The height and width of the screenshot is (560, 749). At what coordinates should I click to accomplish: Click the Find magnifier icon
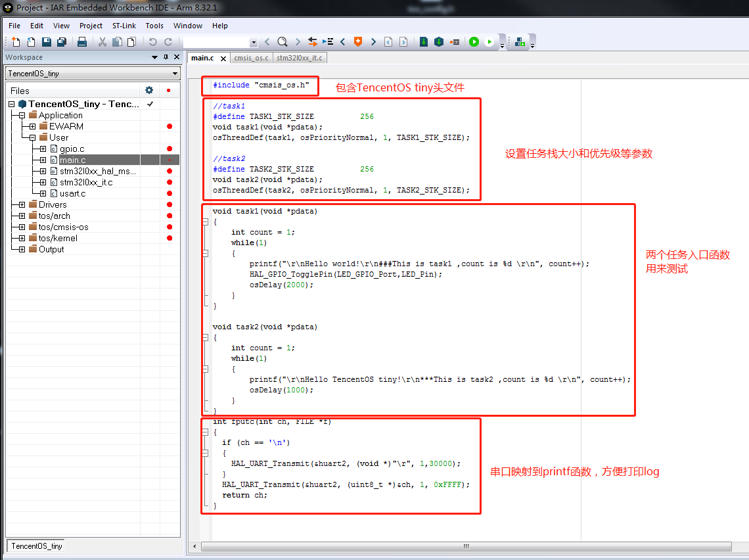283,42
